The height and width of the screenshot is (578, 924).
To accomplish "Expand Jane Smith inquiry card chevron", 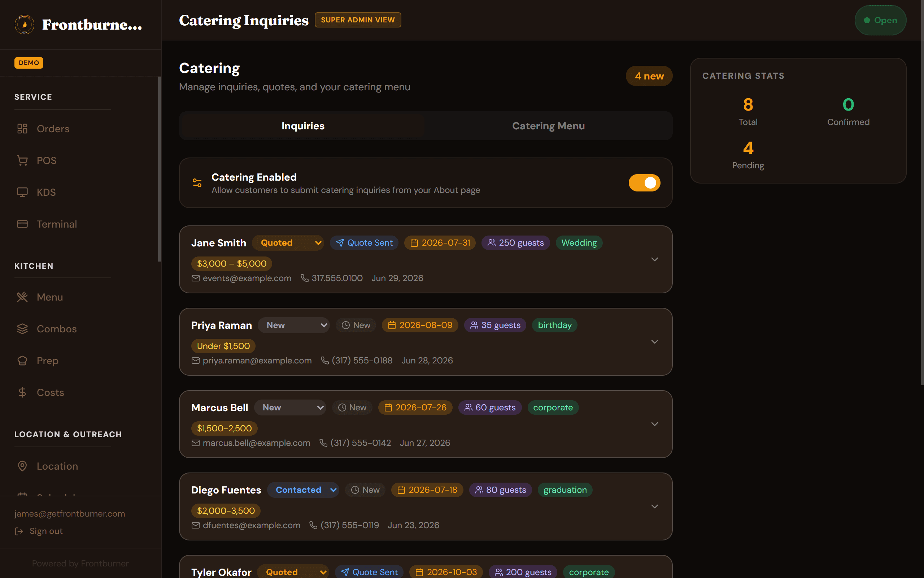I will (654, 260).
